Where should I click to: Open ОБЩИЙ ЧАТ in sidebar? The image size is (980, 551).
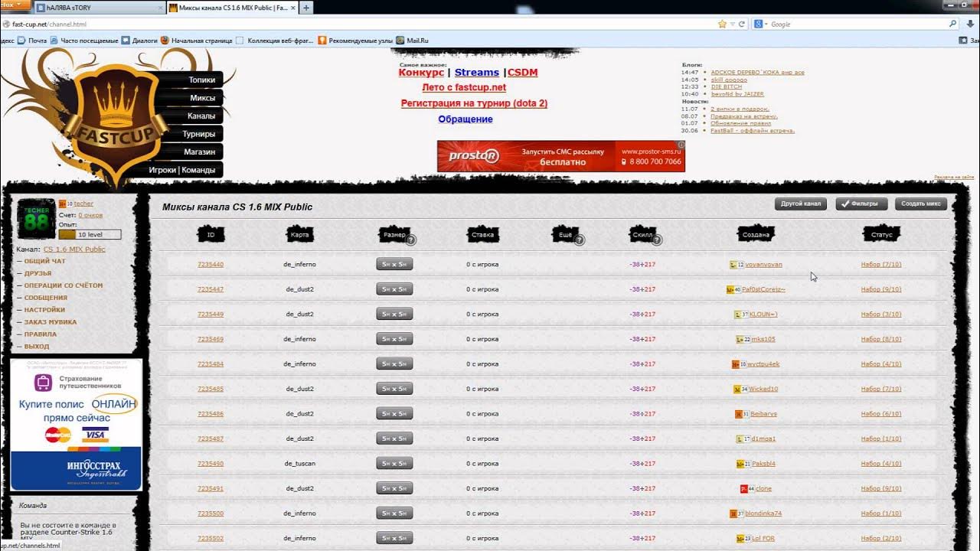click(x=44, y=261)
